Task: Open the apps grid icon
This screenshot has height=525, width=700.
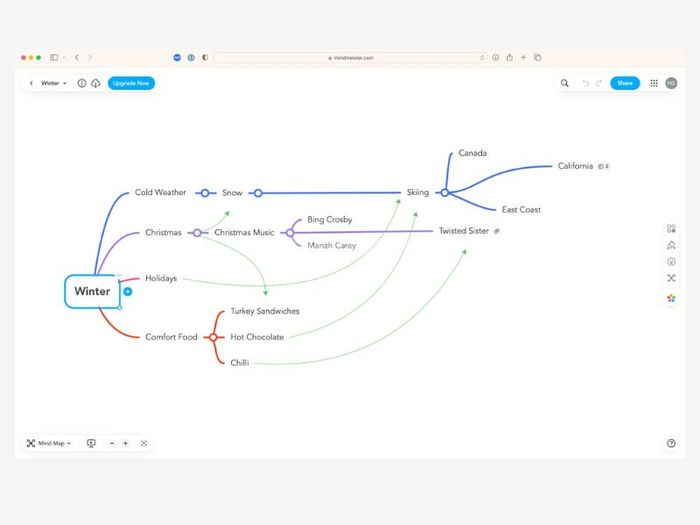Action: (654, 83)
